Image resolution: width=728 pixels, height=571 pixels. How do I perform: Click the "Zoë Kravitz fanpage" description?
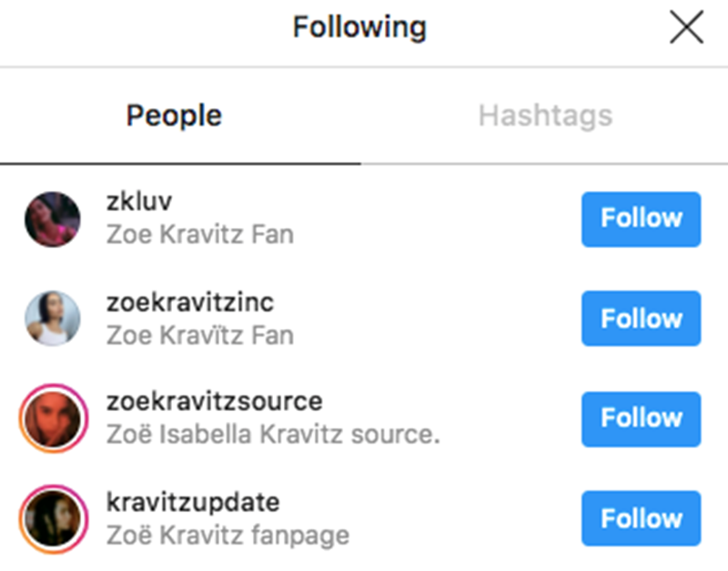[x=227, y=535]
